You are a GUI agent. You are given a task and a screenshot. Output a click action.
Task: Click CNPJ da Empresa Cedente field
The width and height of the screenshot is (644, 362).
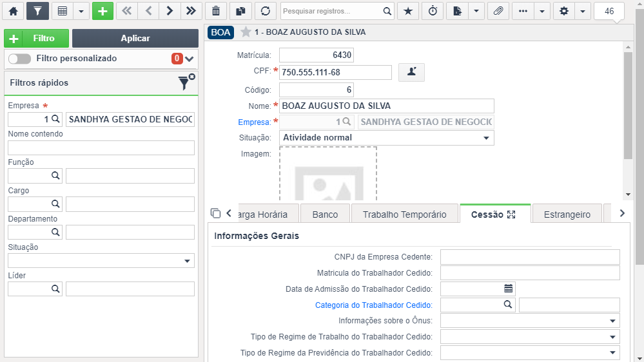(x=530, y=257)
